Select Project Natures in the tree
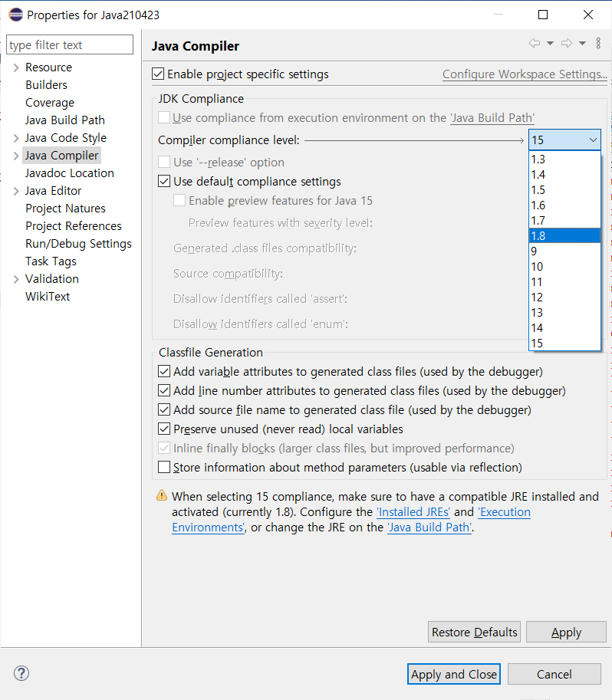Screen dimensions: 612x700 pyautogui.click(x=66, y=209)
